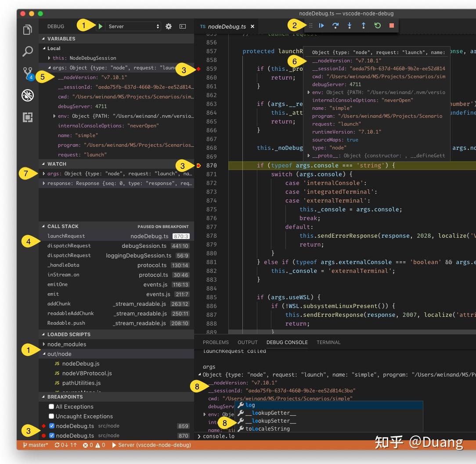The image size is (476, 464).
Task: Collapse args Object in debug console
Action: [x=199, y=375]
